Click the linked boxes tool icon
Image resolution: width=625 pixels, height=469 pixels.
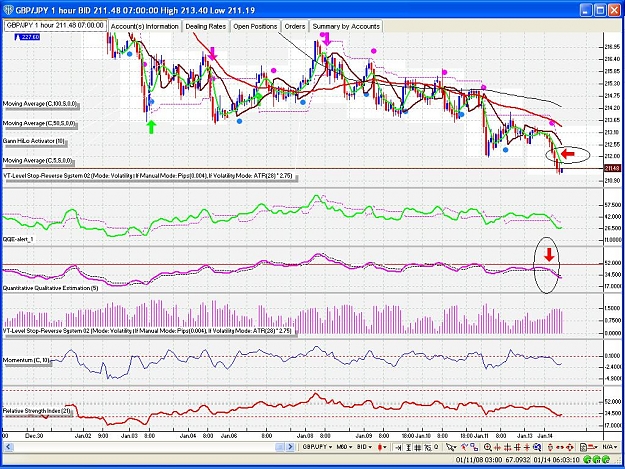click(474, 447)
